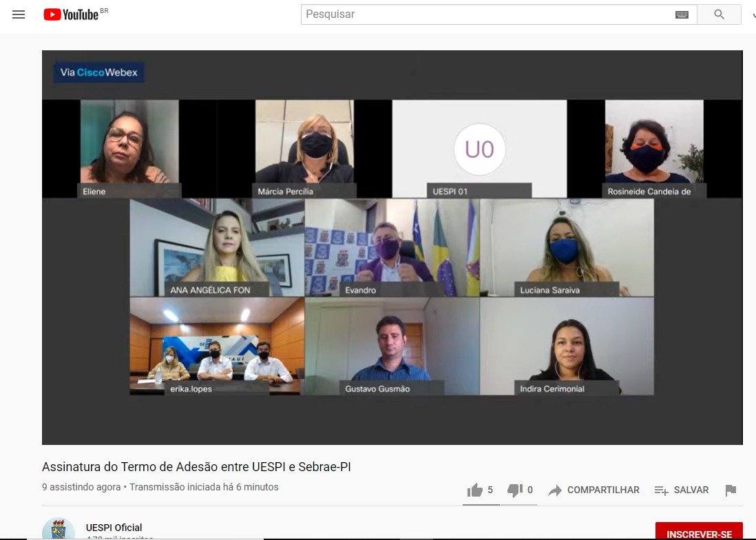Click the YouTube logo
This screenshot has width=756, height=540.
tap(72, 14)
